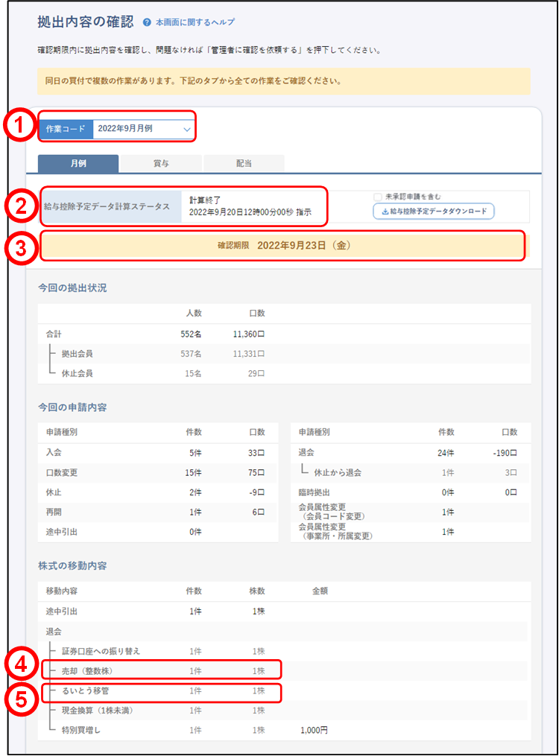Click the download arrow icon in the download button
The image size is (559, 756).
click(x=385, y=212)
